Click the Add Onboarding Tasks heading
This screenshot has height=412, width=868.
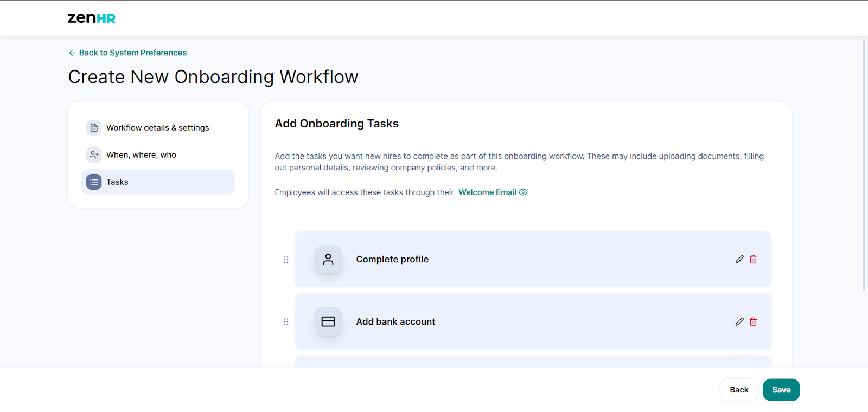tap(336, 124)
